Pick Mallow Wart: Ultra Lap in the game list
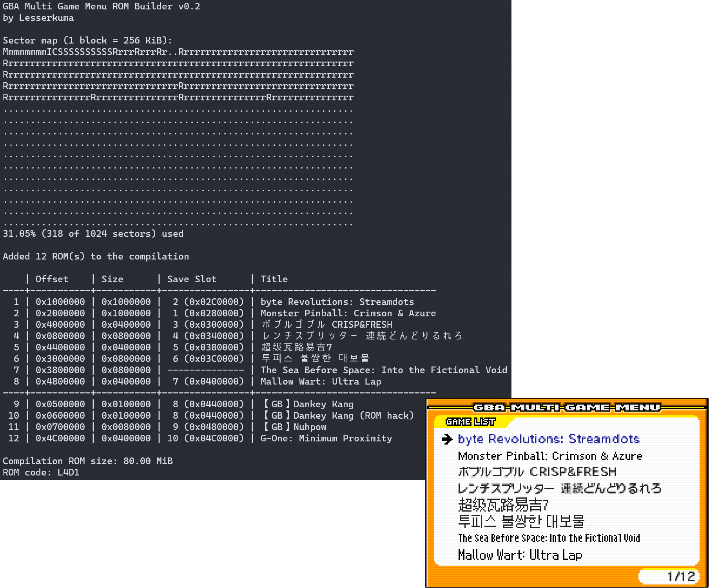709x588 pixels. coord(520,555)
